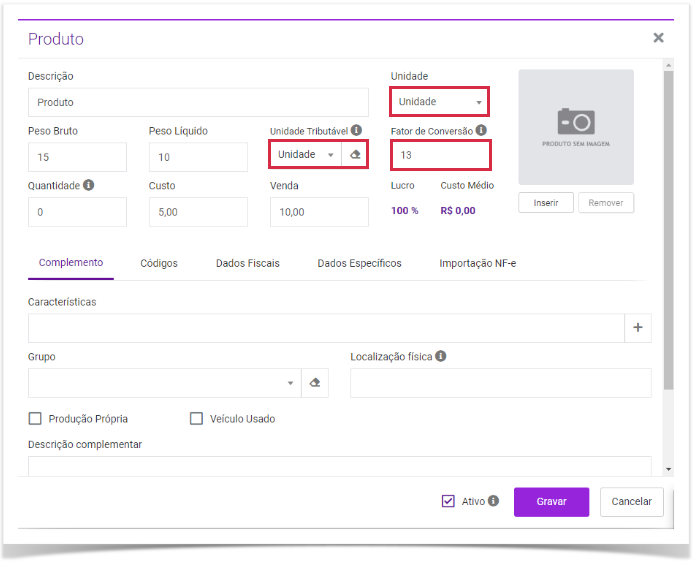The image size is (694, 562).
Task: Show info tooltip next to Ativo
Action: tap(493, 500)
